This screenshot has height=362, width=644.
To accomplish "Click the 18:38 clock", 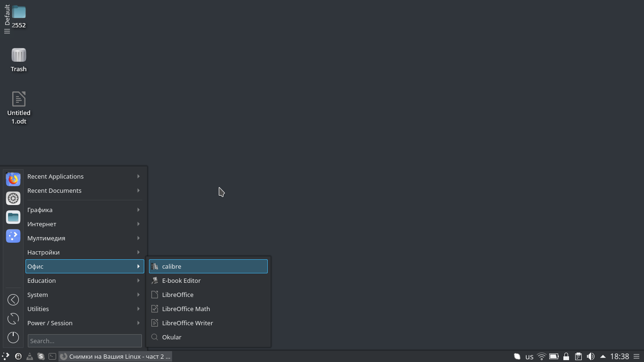I will [x=619, y=356].
